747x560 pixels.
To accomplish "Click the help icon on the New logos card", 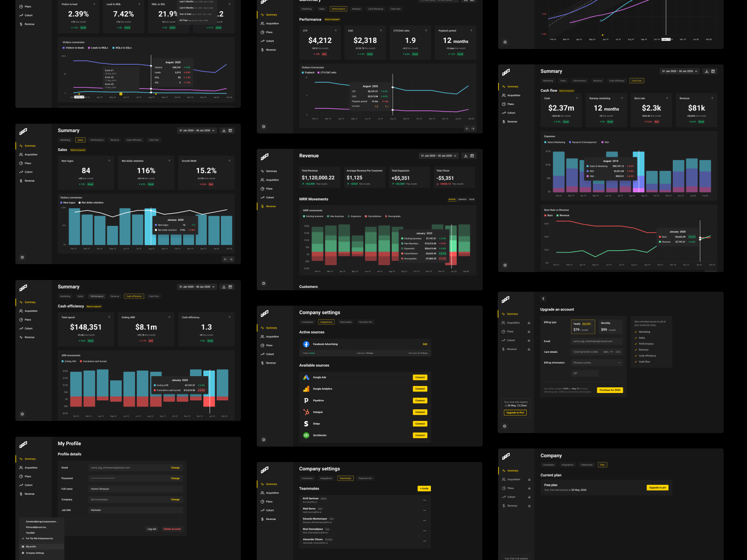I will [109, 161].
